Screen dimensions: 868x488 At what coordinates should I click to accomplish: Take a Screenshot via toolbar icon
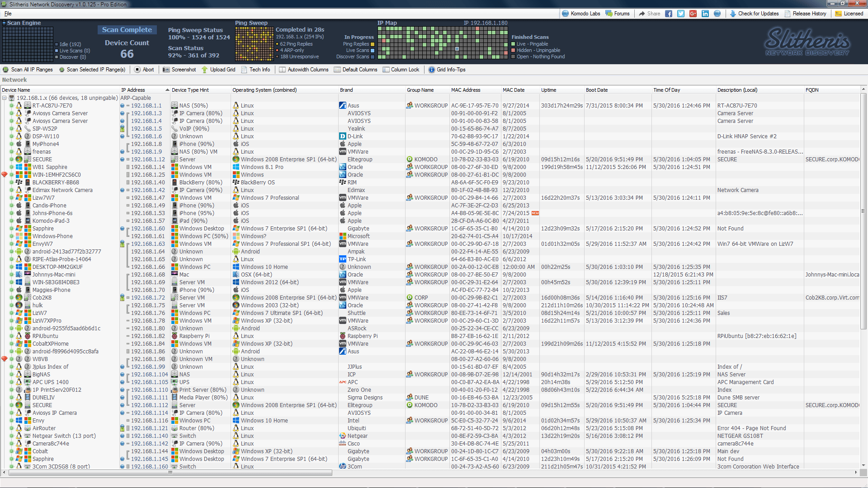(x=166, y=70)
